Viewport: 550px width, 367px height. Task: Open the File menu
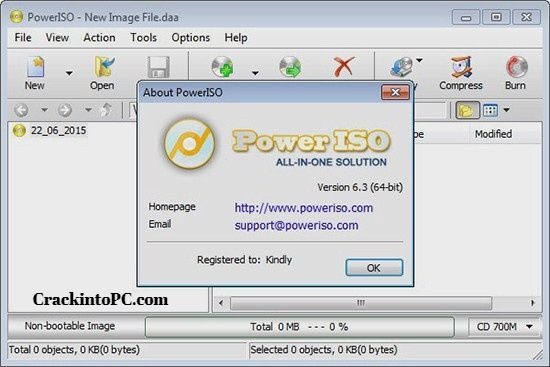pyautogui.click(x=23, y=38)
